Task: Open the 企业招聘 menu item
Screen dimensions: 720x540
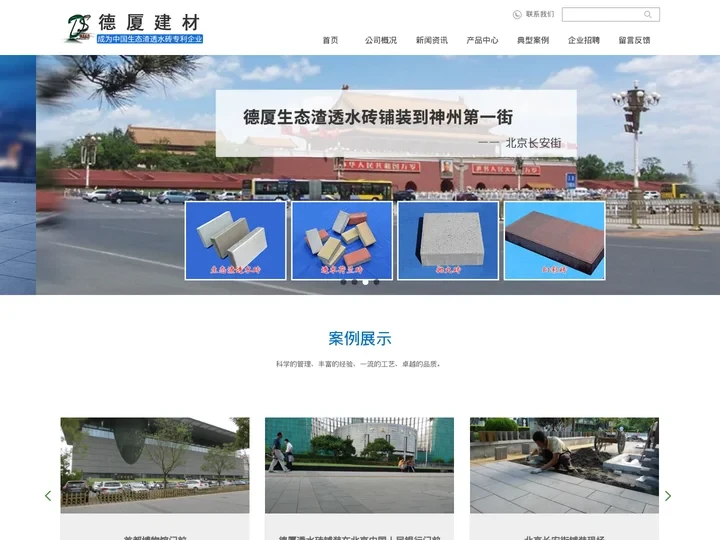Action: 584,40
